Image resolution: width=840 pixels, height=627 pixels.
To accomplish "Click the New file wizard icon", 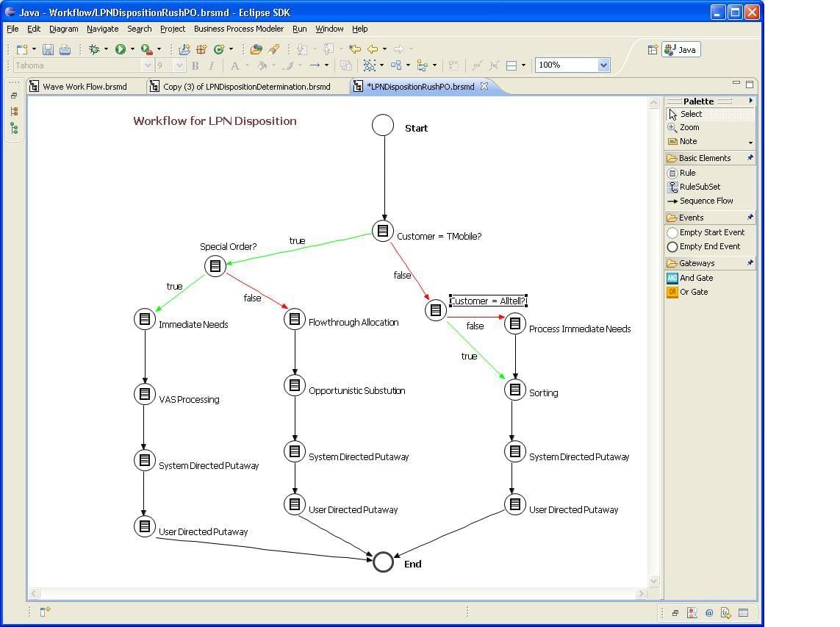I will (x=22, y=50).
